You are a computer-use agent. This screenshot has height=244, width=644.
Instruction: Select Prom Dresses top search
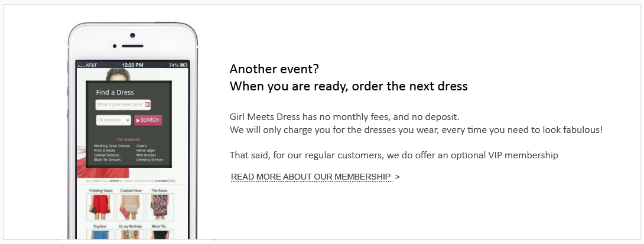tap(105, 150)
